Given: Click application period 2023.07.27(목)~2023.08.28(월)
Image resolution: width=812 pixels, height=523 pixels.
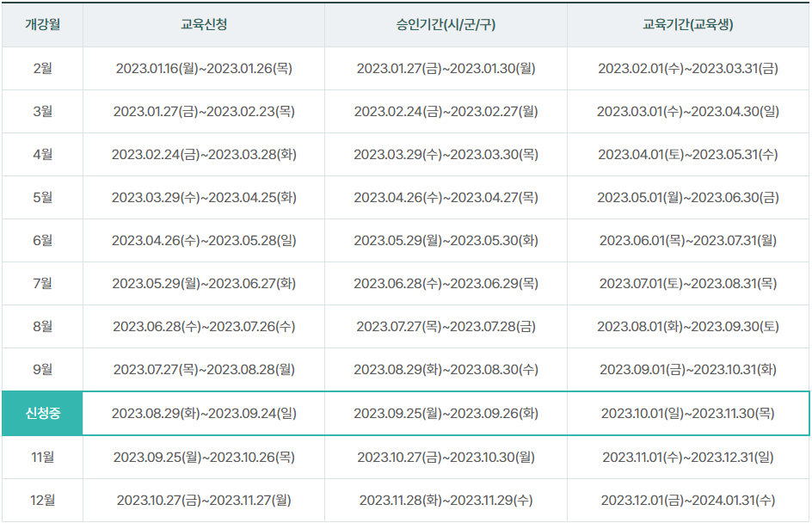Looking at the screenshot, I should (x=204, y=369).
